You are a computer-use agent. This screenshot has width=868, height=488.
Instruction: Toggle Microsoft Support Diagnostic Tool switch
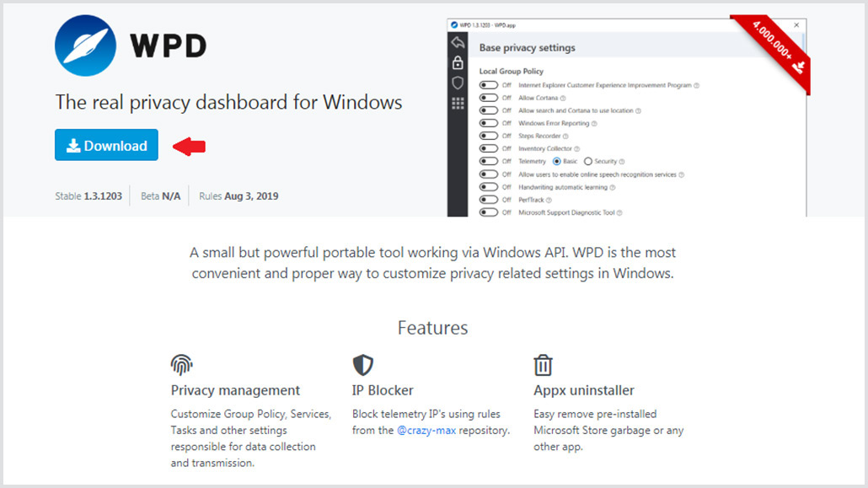488,212
